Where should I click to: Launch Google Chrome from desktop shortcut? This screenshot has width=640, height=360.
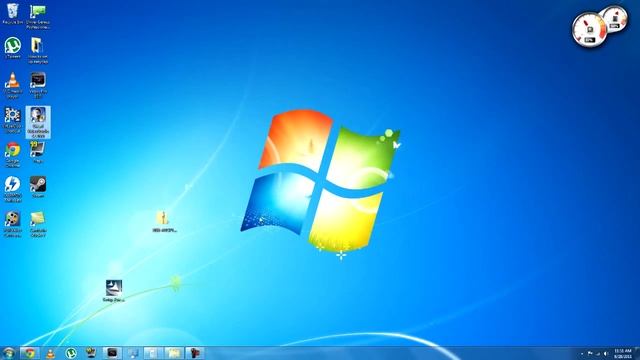pyautogui.click(x=13, y=155)
